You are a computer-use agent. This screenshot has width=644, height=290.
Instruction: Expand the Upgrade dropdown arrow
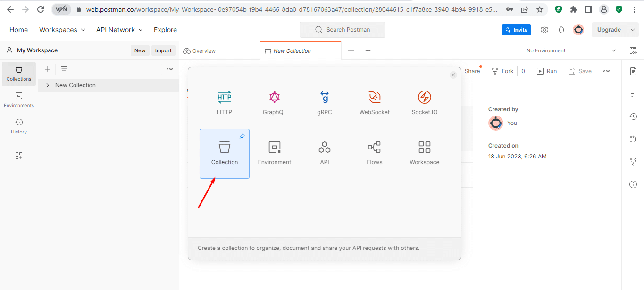click(633, 30)
